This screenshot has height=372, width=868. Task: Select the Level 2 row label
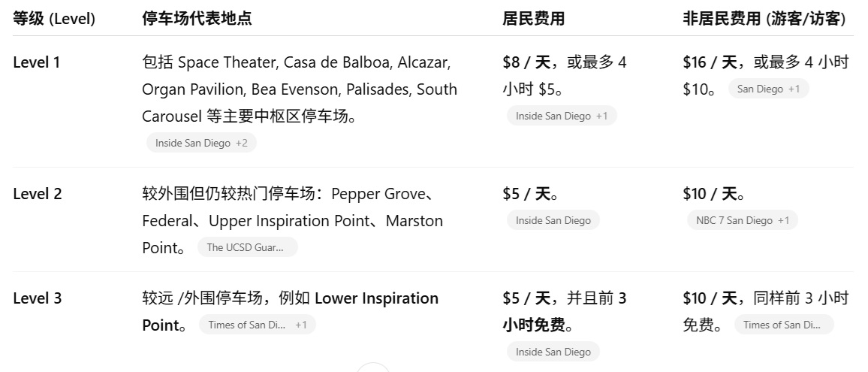[37, 194]
